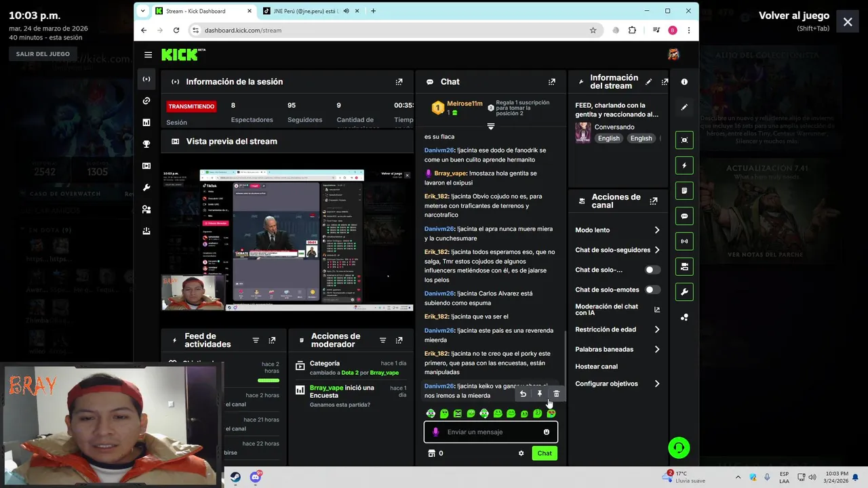The width and height of the screenshot is (868, 488).
Task: Delete the hovered chat message with the trash icon
Action: coord(557,394)
